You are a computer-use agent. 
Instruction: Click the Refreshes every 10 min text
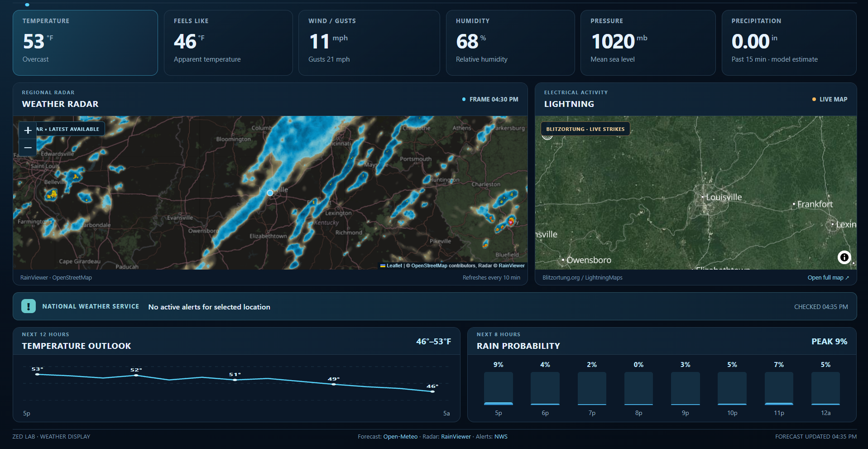click(x=491, y=278)
